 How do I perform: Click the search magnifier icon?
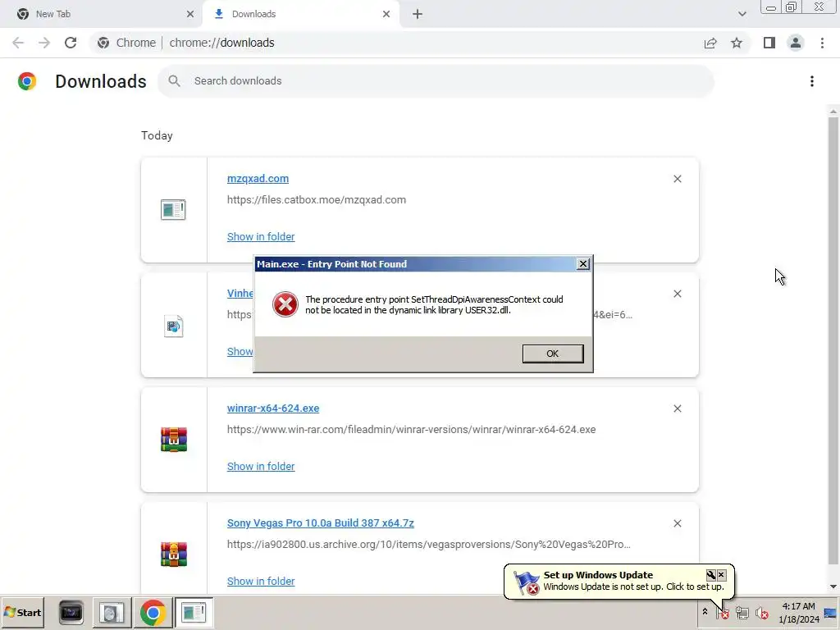point(174,81)
